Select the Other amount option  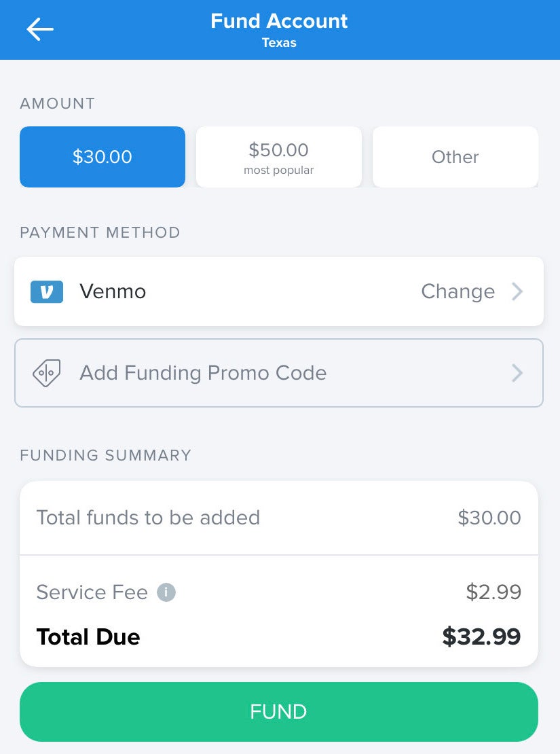pyautogui.click(x=455, y=157)
